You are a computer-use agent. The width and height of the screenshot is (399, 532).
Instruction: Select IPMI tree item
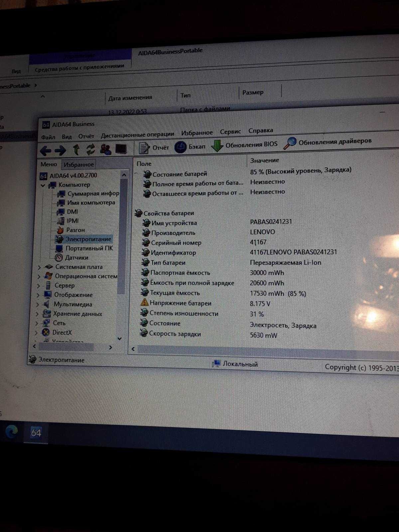(x=68, y=221)
